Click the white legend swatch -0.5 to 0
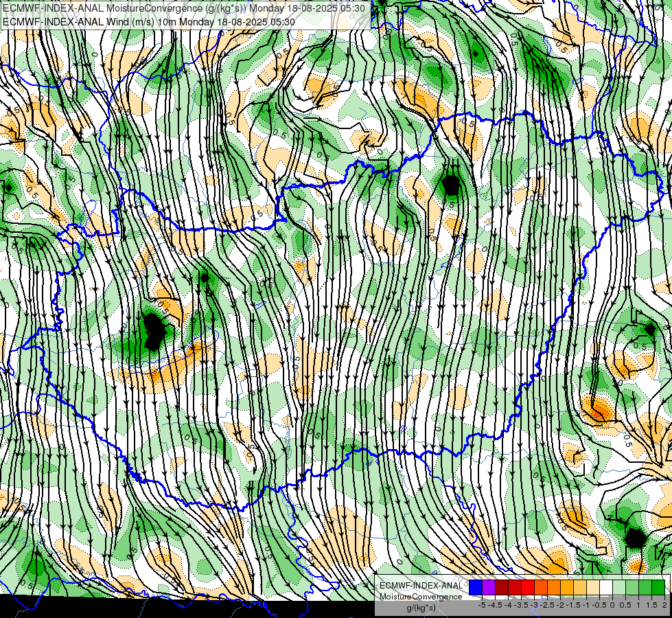This screenshot has width=672, height=618. 606,587
